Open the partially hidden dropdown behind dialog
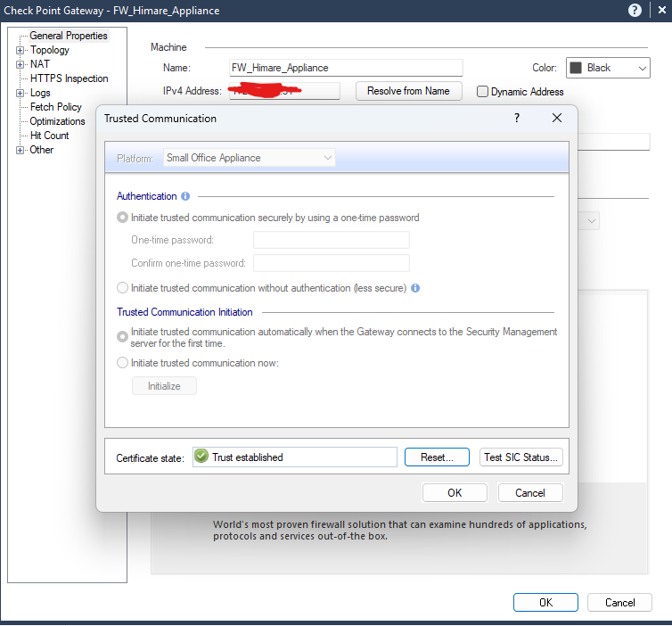 tap(590, 221)
